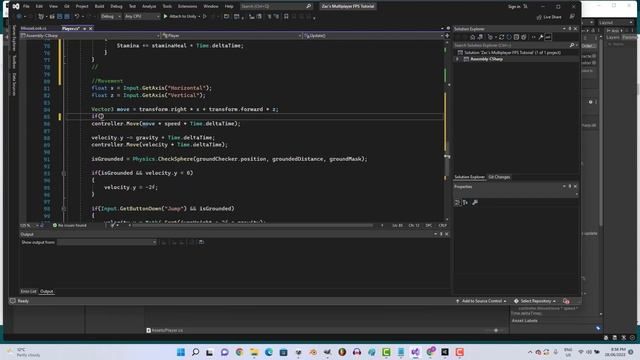The height and width of the screenshot is (360, 640).
Task: Toggle auto-hide pin on Solution Explorer panel
Action: coord(570,29)
